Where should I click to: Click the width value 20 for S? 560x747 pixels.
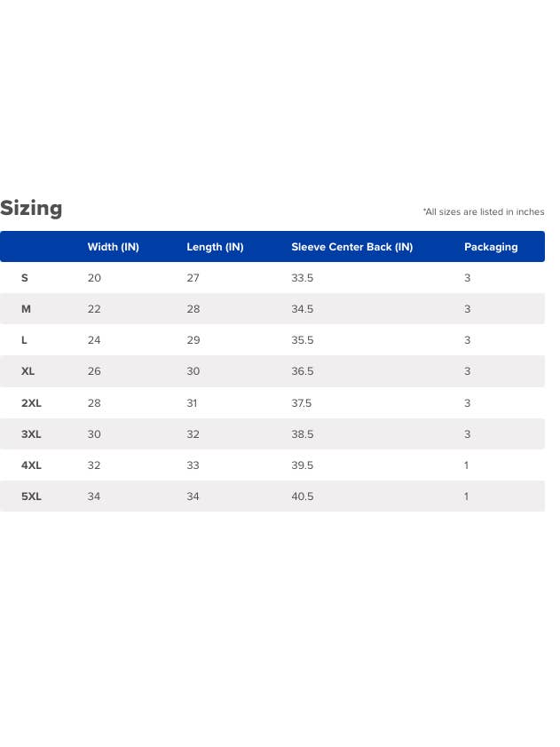coord(94,278)
